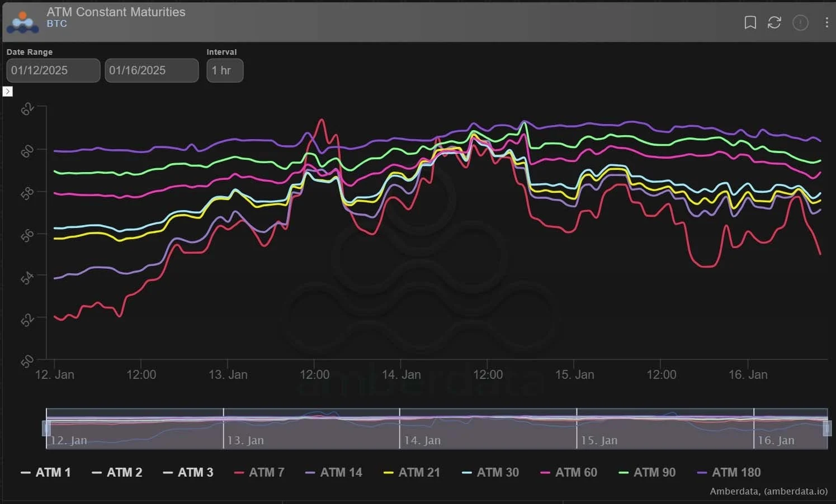The height and width of the screenshot is (504, 836).
Task: Click the ATM Constant Maturities title
Action: pyautogui.click(x=116, y=12)
